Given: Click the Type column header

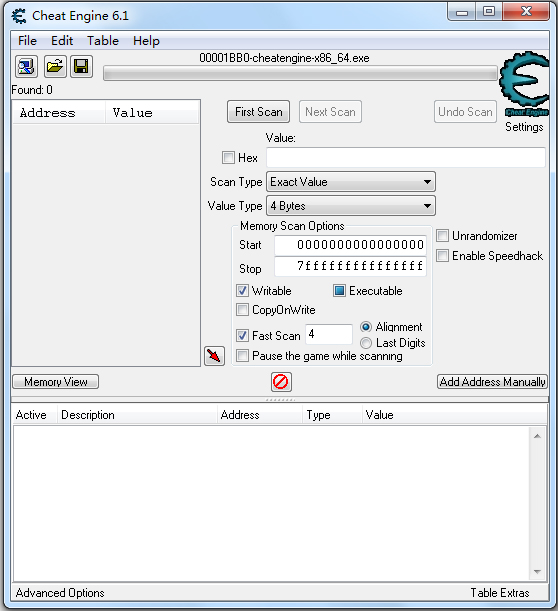Looking at the screenshot, I should coord(332,415).
